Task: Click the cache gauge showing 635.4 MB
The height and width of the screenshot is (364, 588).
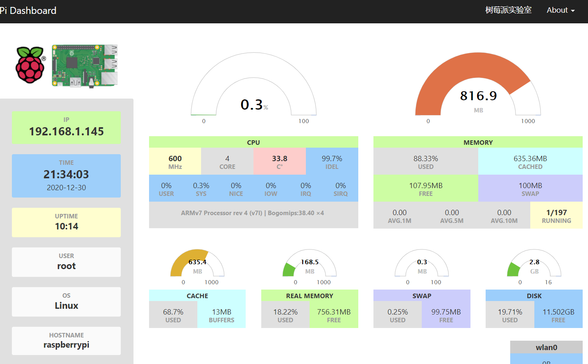Action: 197,266
